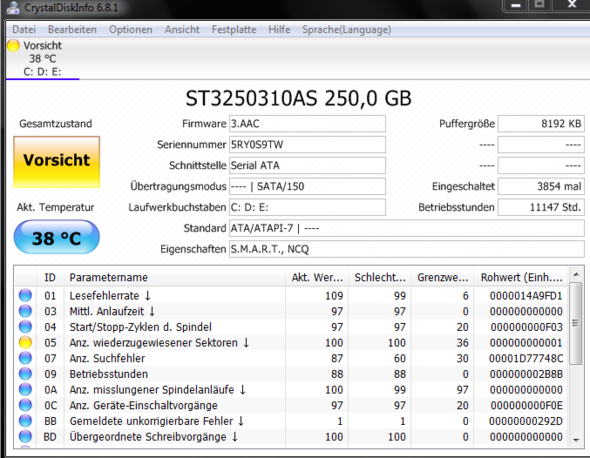Open the Datei menu
This screenshot has width=590, height=458.
tap(24, 29)
